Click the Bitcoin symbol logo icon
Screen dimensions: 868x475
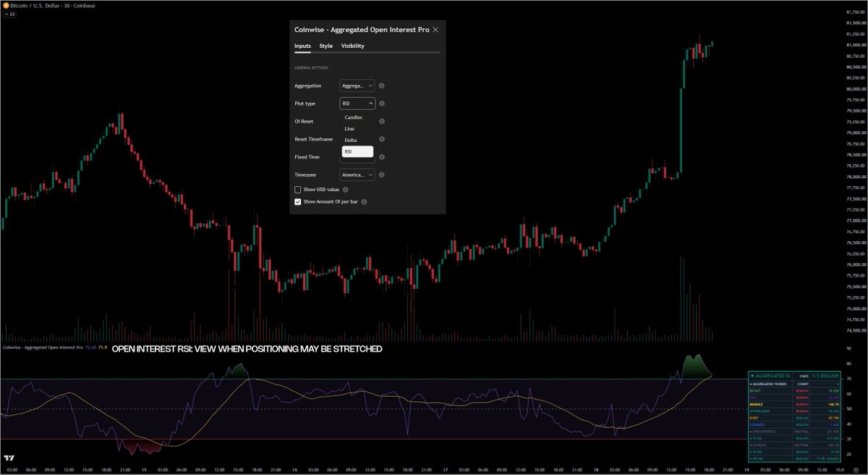[6, 5]
